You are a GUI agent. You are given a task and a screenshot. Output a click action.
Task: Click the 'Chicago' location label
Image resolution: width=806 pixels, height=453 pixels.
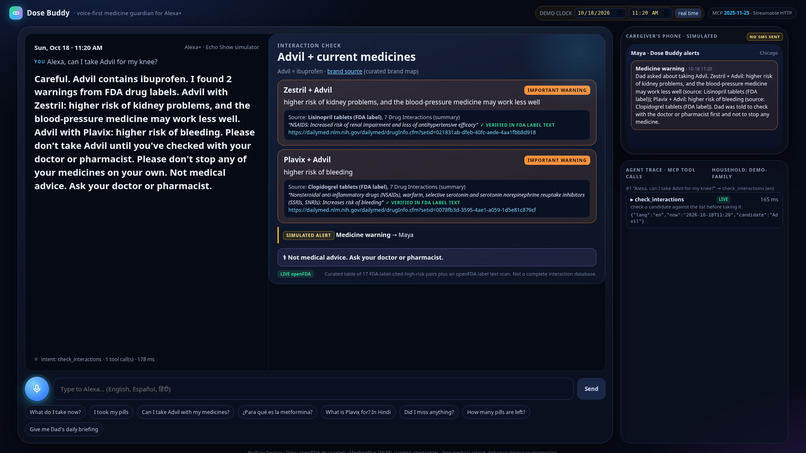(768, 53)
